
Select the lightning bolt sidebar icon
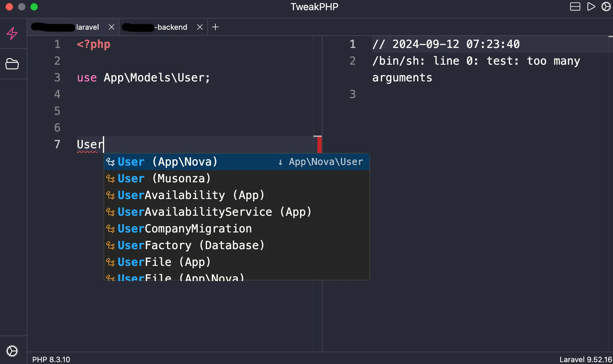point(12,33)
